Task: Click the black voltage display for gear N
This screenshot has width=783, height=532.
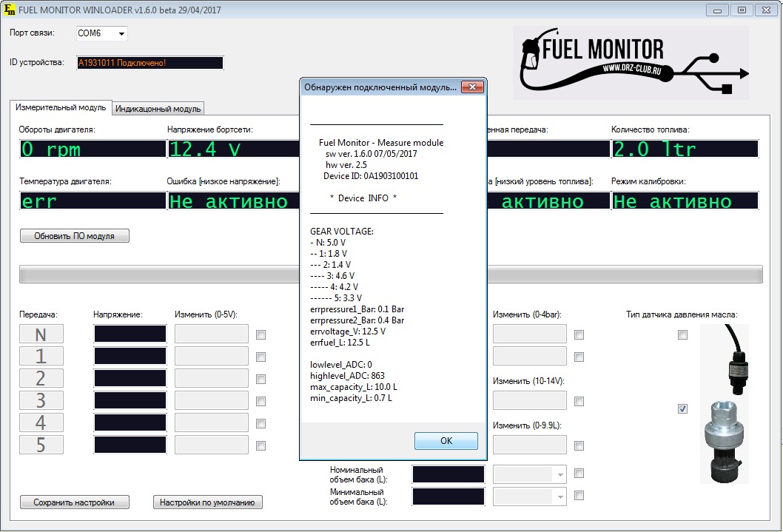Action: [x=130, y=334]
